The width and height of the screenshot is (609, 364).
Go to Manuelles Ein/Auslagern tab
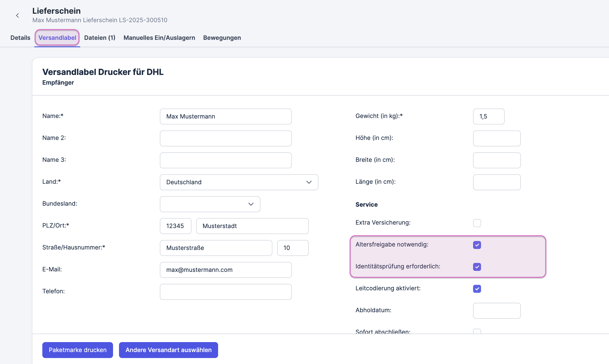pyautogui.click(x=159, y=38)
